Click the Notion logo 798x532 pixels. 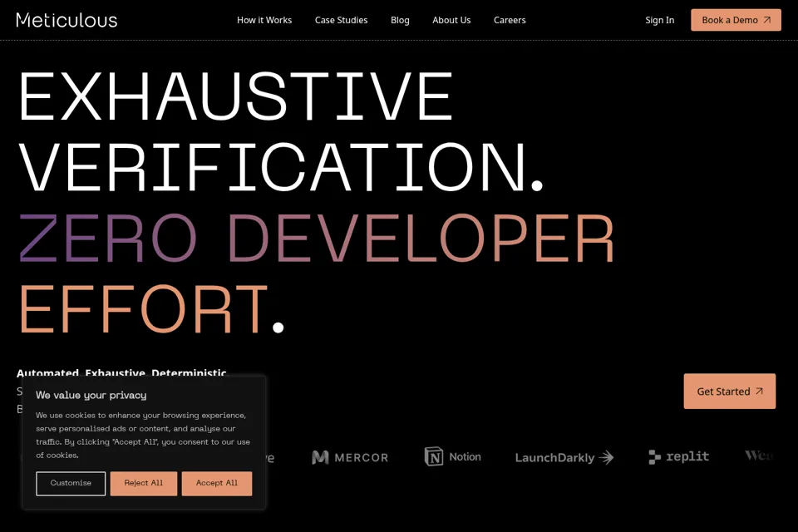click(x=453, y=456)
